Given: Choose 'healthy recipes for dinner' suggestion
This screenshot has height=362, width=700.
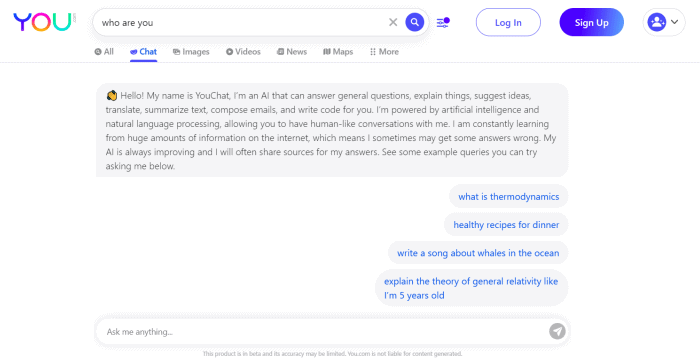Looking at the screenshot, I should 506,225.
